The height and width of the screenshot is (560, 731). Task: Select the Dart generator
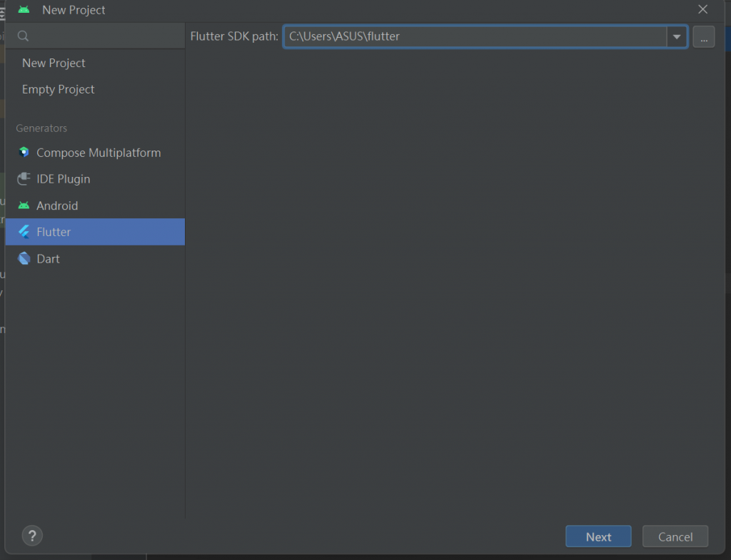[x=95, y=258]
